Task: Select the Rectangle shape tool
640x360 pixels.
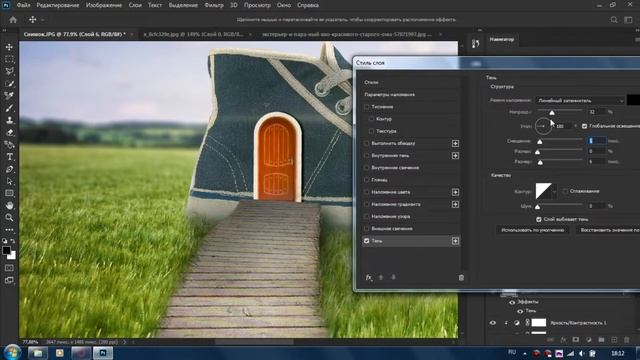Action: click(9, 193)
